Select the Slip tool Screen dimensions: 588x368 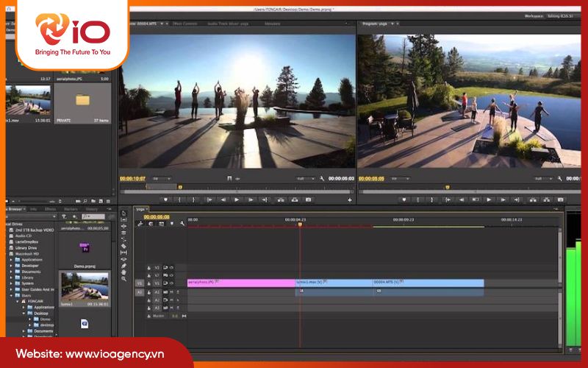123,252
